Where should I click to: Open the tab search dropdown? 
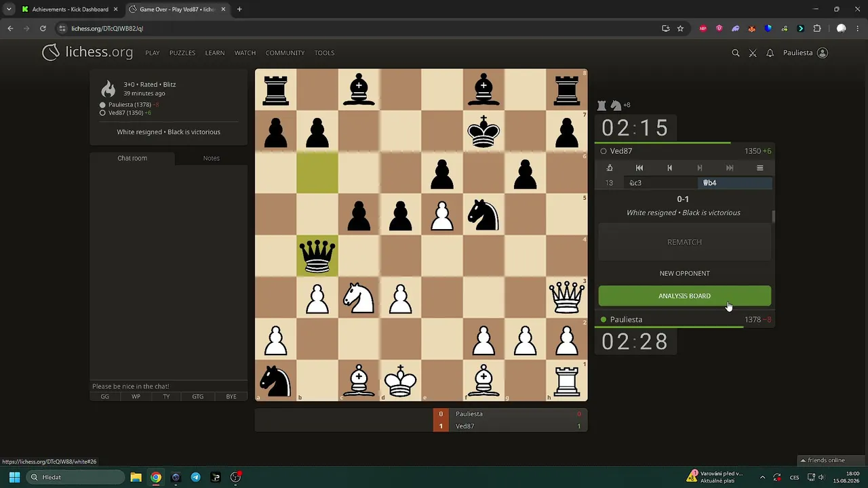click(x=9, y=9)
